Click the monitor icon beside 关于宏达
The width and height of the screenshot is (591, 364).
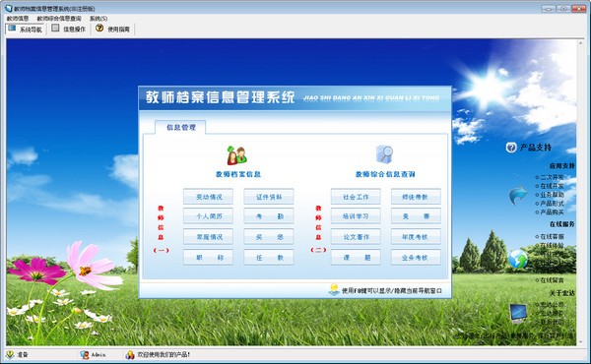tap(518, 313)
